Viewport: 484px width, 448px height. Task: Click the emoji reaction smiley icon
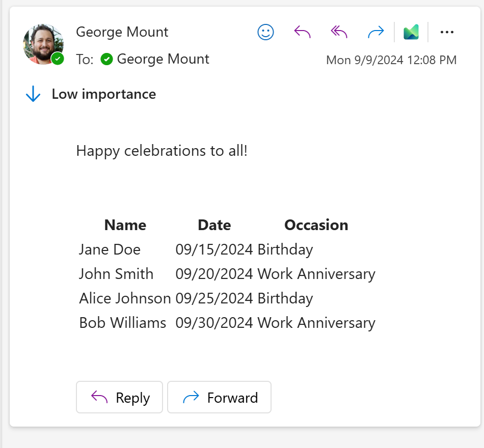265,33
